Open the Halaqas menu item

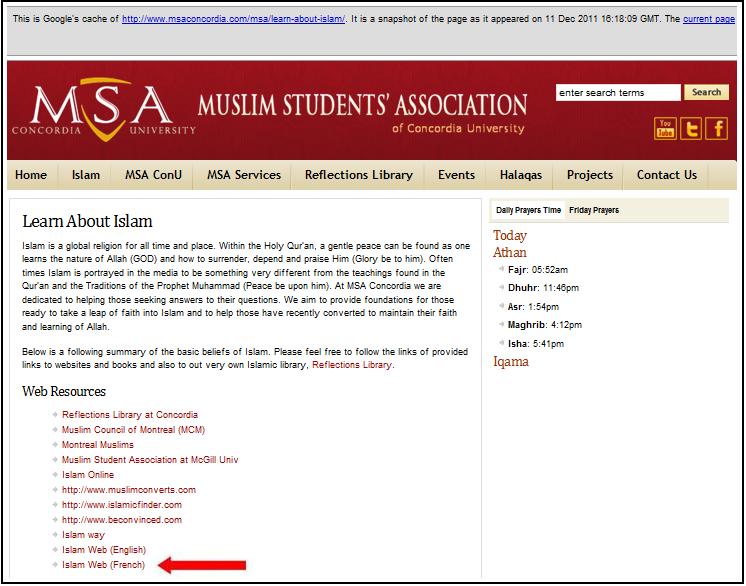520,175
